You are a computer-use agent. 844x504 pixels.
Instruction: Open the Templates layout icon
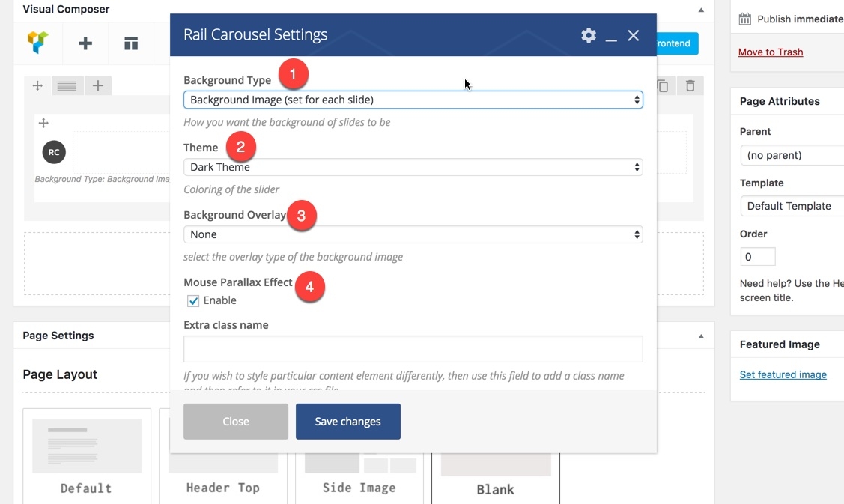(131, 43)
